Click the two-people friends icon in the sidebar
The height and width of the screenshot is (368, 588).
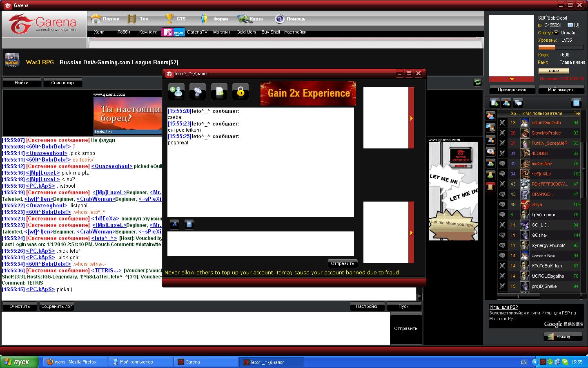point(490,116)
